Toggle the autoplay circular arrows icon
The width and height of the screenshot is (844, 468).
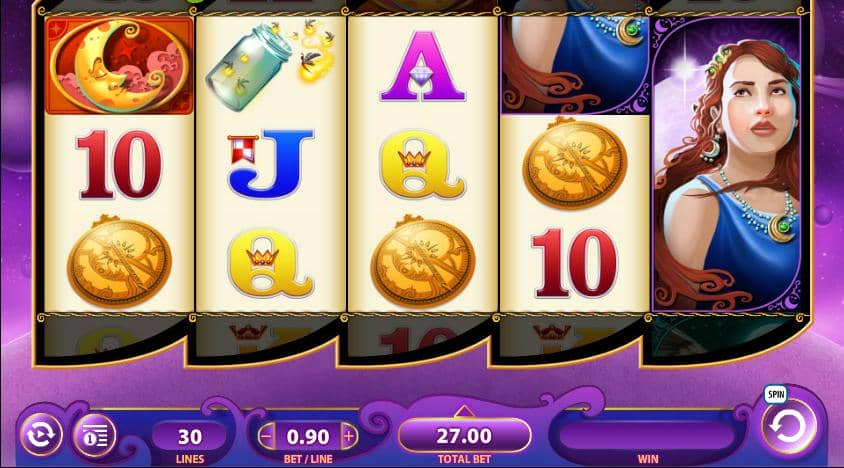(41, 434)
